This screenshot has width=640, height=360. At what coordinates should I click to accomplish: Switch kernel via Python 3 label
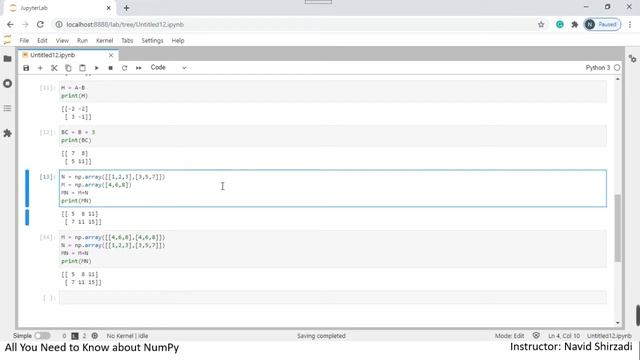point(598,68)
